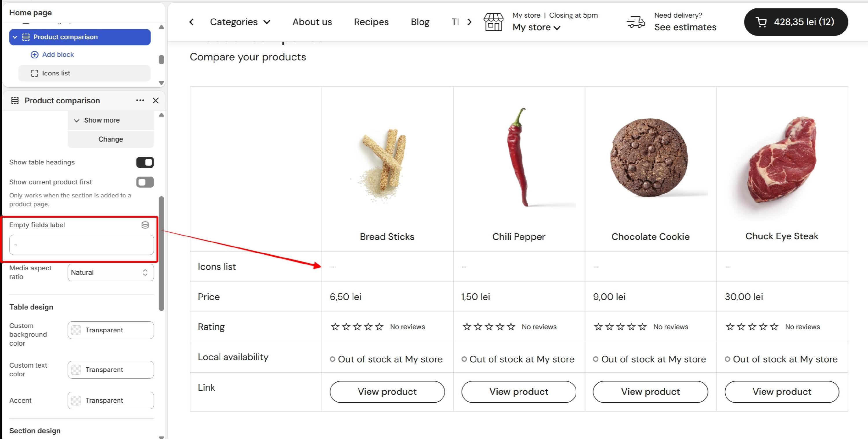Image resolution: width=868 pixels, height=439 pixels.
Task: Click the Empty fields label text input
Action: (x=82, y=245)
